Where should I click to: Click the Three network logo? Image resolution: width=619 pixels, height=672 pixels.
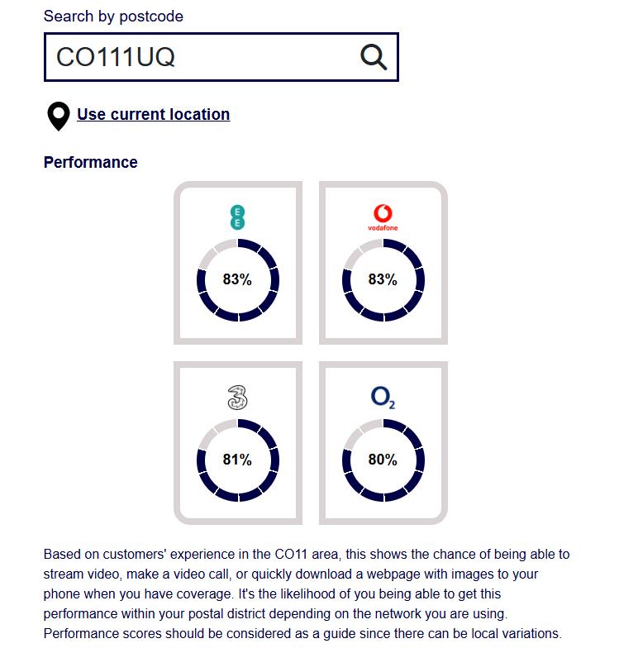238,398
